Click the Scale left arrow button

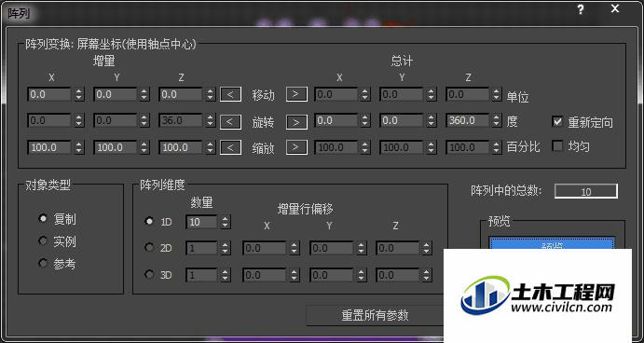[230, 147]
